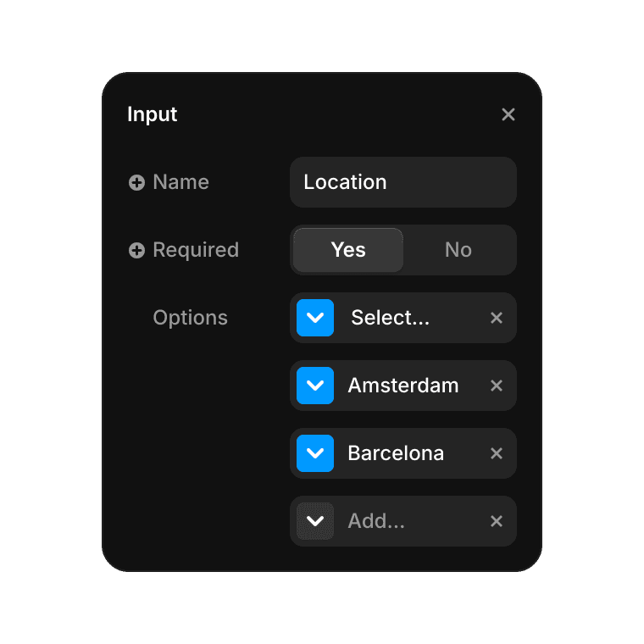Click the plus icon beside Required
The image size is (644, 644).
(136, 250)
